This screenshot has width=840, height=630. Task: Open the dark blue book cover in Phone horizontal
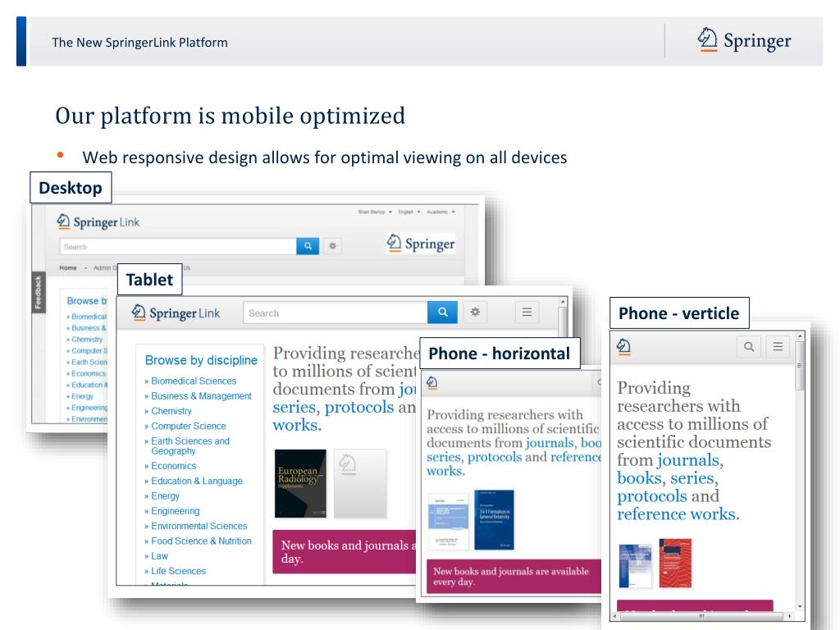click(x=494, y=519)
